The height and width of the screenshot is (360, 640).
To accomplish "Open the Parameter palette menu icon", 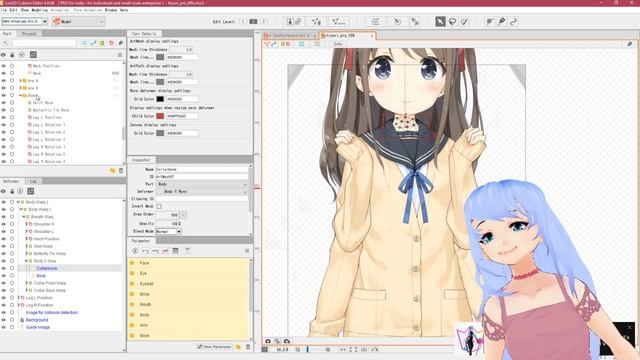I will [x=247, y=251].
